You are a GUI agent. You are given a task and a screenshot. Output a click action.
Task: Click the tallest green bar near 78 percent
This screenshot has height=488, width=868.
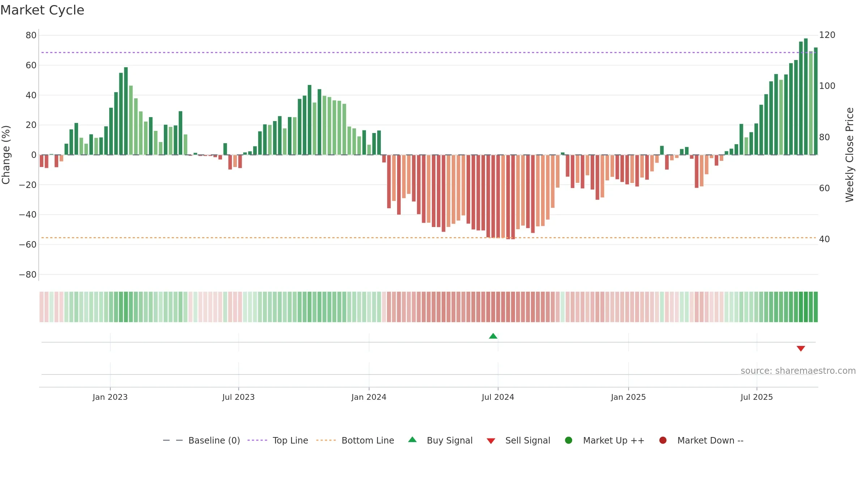pyautogui.click(x=806, y=97)
